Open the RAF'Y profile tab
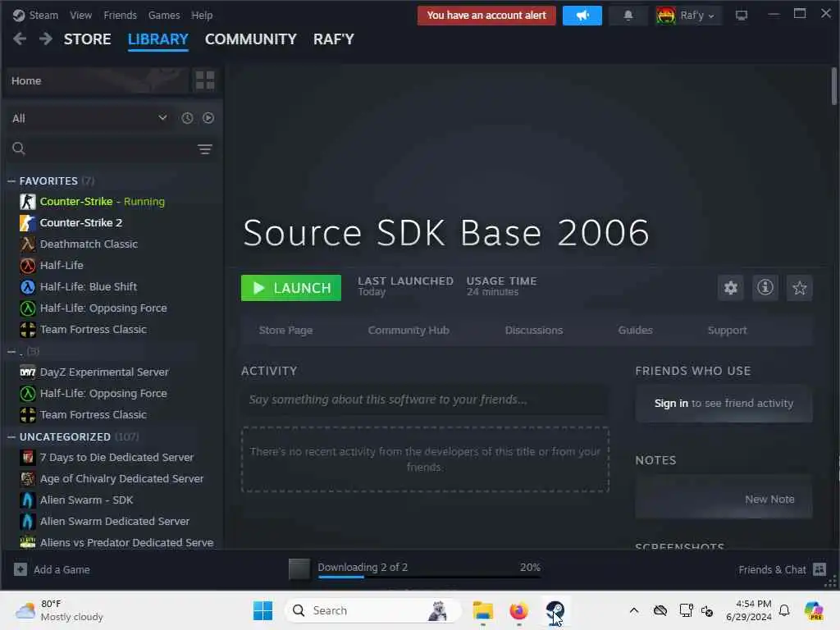Screen dimensions: 840x630 334,39
